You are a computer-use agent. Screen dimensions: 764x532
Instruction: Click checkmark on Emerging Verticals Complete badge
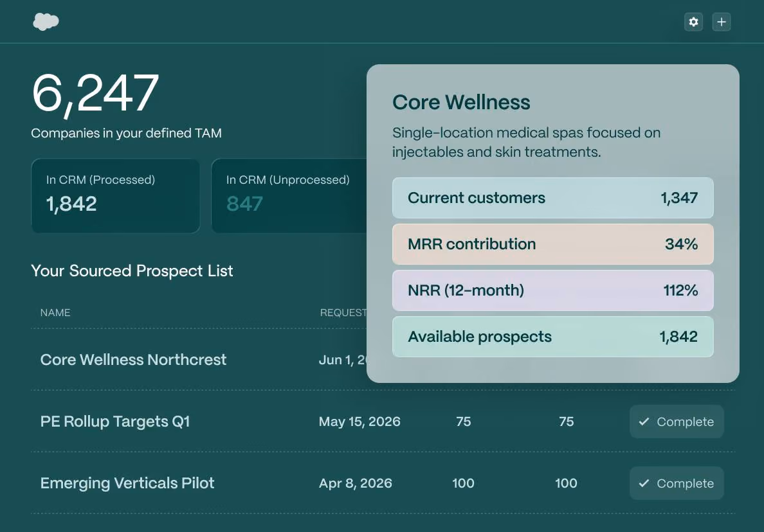644,483
